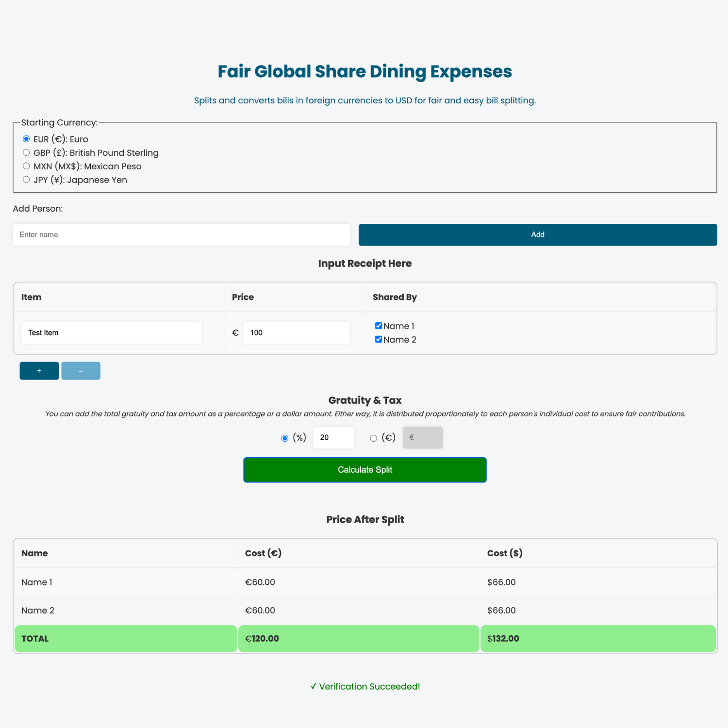
Task: Click the Cost ($) column header
Action: tap(505, 553)
